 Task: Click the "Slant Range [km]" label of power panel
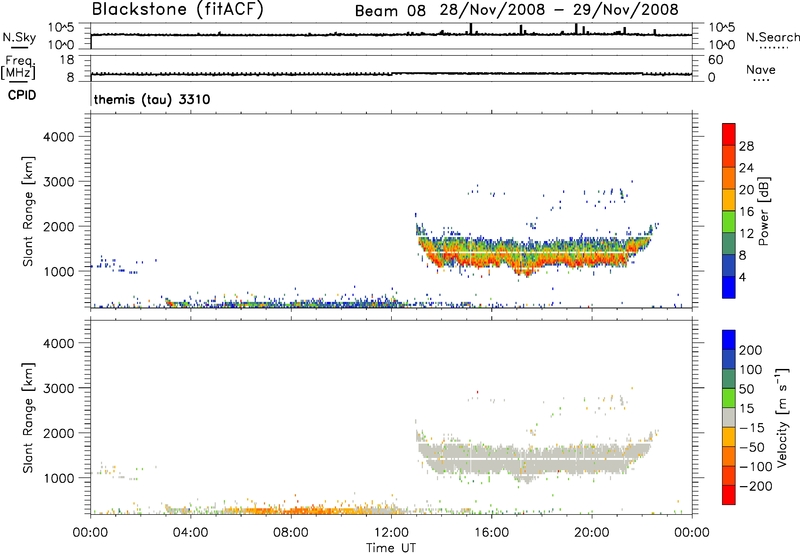tap(28, 211)
